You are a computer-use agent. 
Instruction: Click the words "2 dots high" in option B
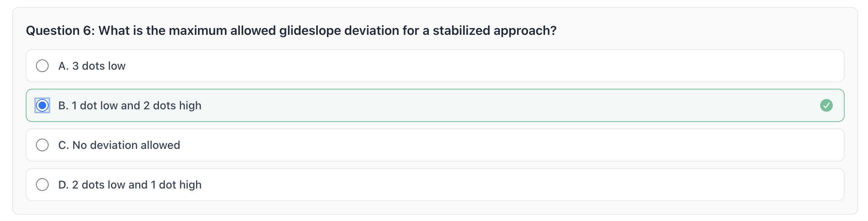(172, 105)
